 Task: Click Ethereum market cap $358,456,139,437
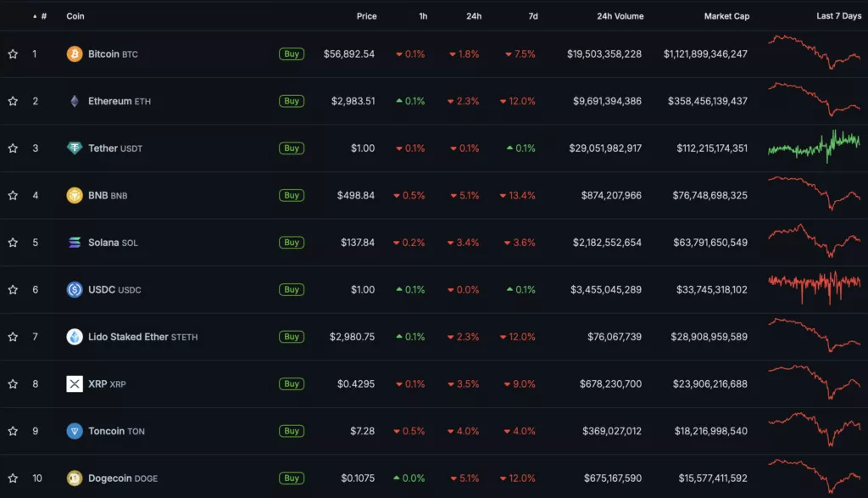pyautogui.click(x=708, y=101)
